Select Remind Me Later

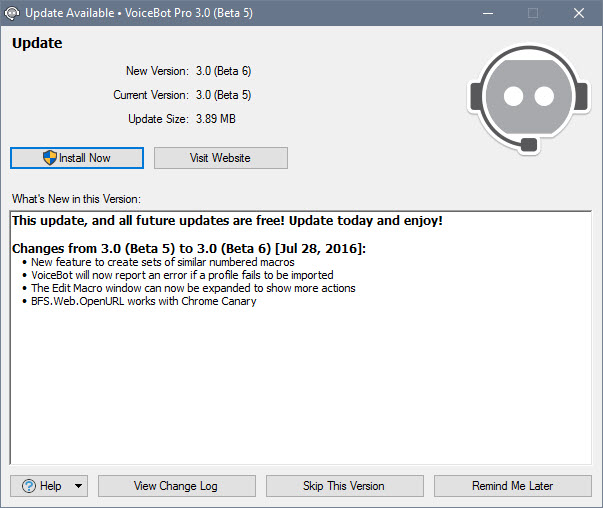[x=513, y=486]
